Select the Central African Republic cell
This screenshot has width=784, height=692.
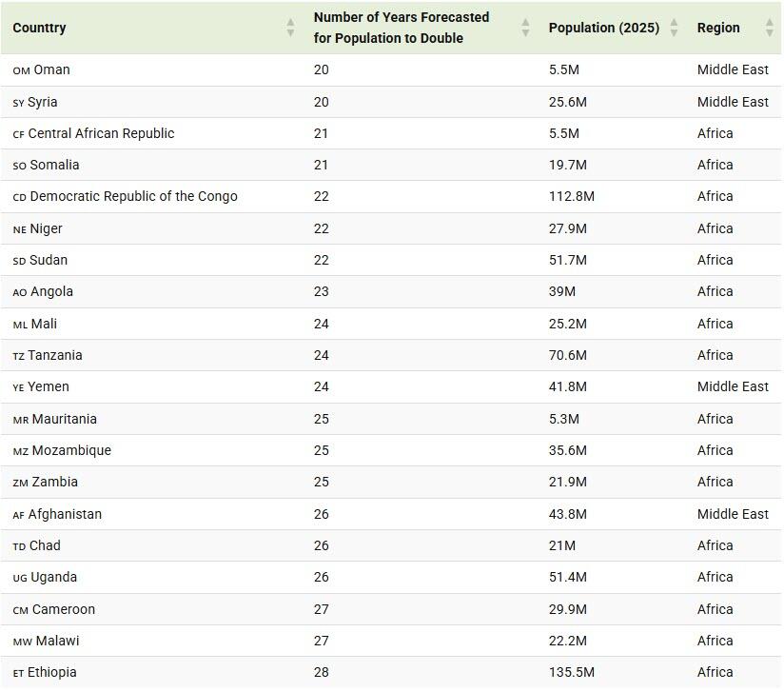point(101,133)
